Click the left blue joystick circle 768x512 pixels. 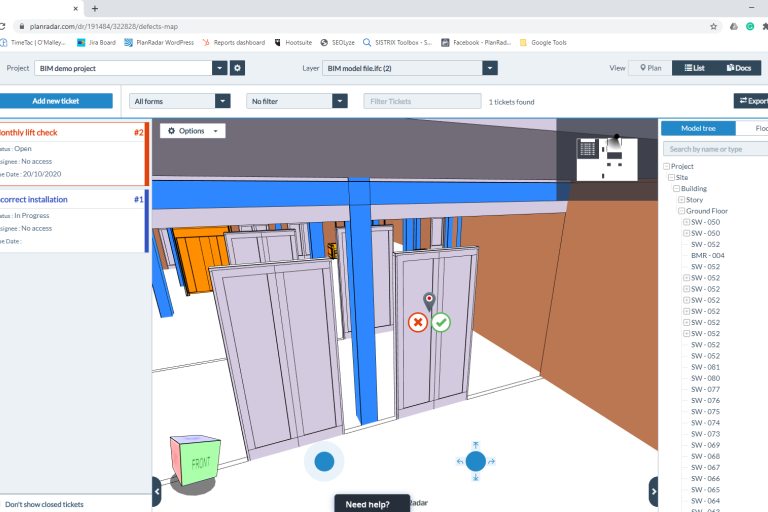tap(324, 462)
